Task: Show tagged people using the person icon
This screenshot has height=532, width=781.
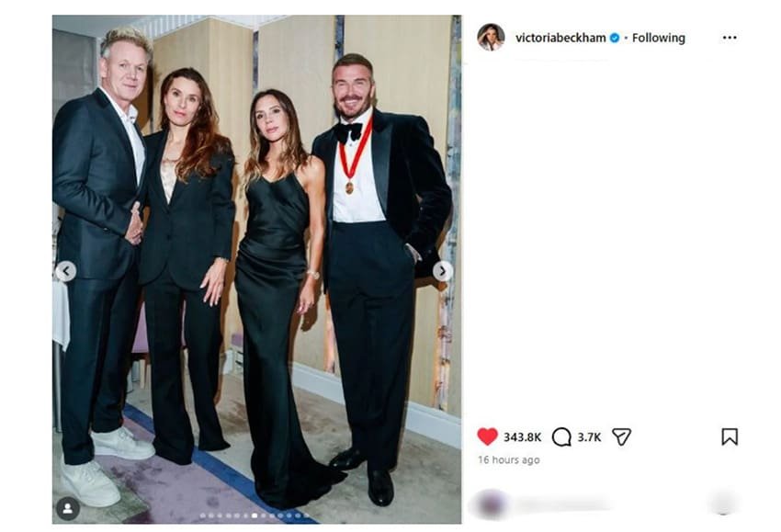Action: tap(68, 509)
